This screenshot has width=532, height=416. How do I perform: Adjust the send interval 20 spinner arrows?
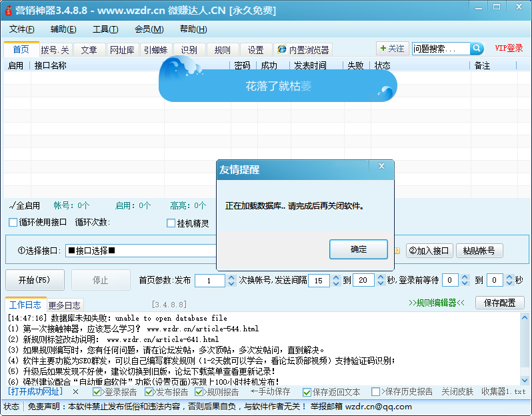click(x=381, y=280)
